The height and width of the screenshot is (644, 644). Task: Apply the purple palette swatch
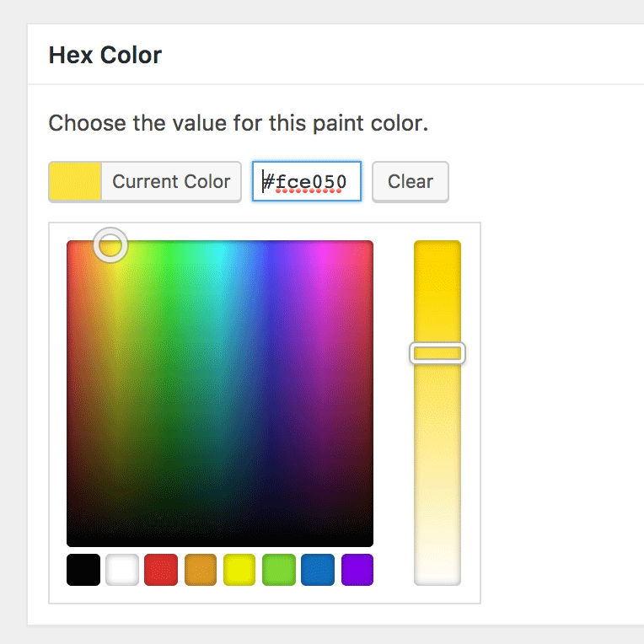[x=357, y=570]
